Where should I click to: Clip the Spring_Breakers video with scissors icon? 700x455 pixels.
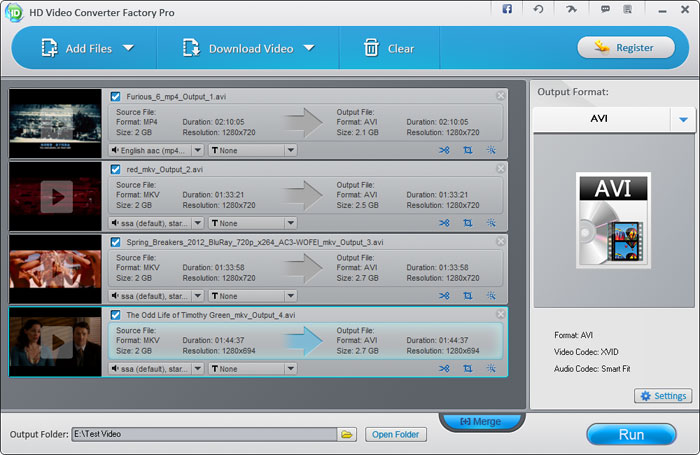click(x=444, y=296)
